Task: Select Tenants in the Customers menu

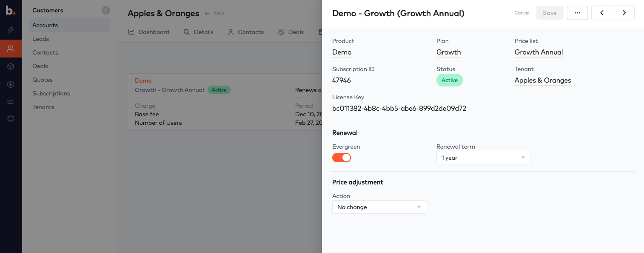Action: 43,107
